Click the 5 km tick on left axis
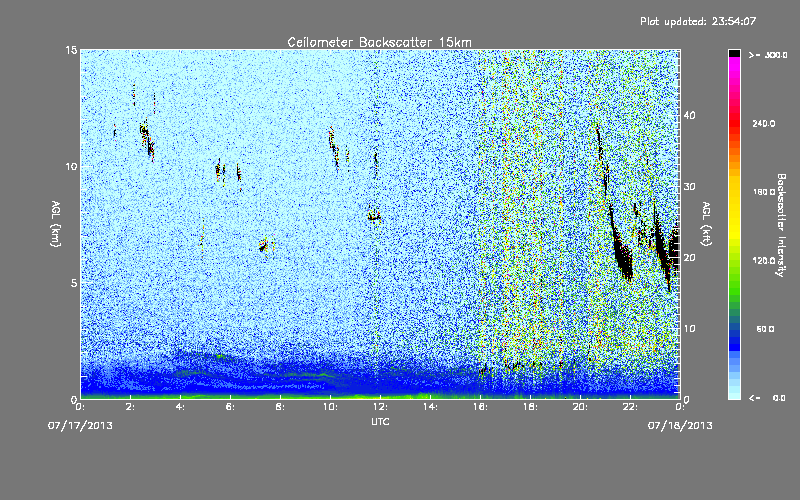The height and width of the screenshot is (500, 800). pos(74,283)
